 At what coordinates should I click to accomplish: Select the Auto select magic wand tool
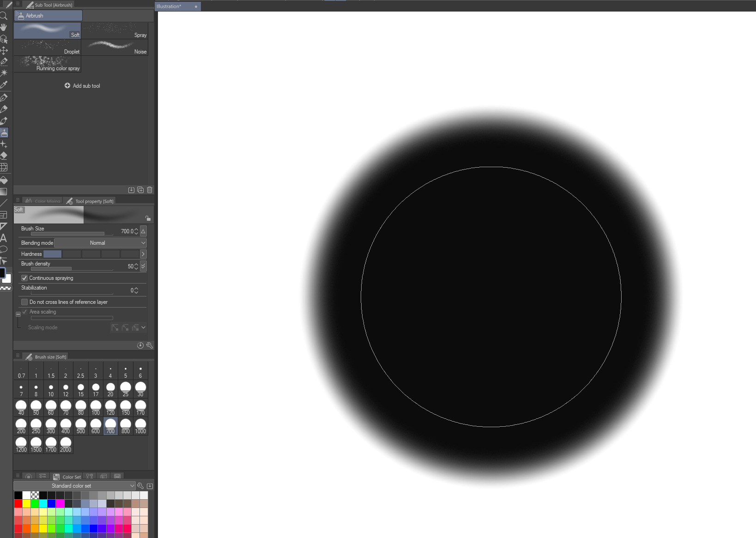click(4, 73)
